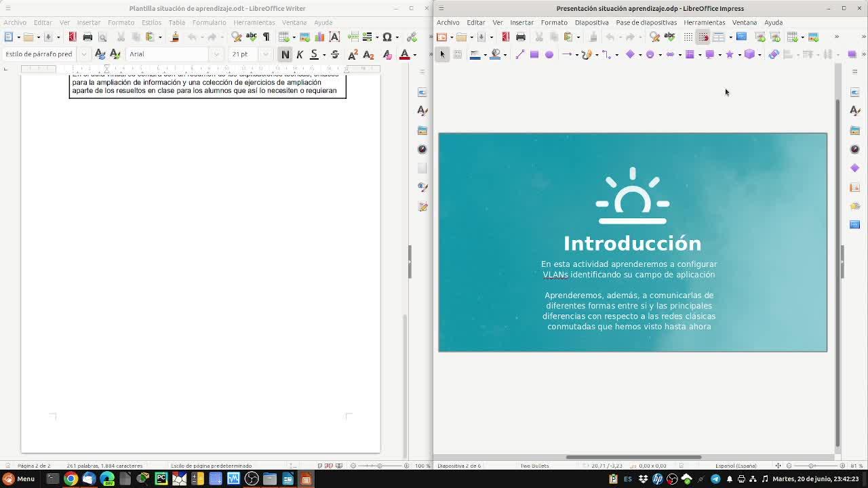Expand the Arial font name dropdown
The width and height of the screenshot is (868, 488).
pyautogui.click(x=216, y=54)
